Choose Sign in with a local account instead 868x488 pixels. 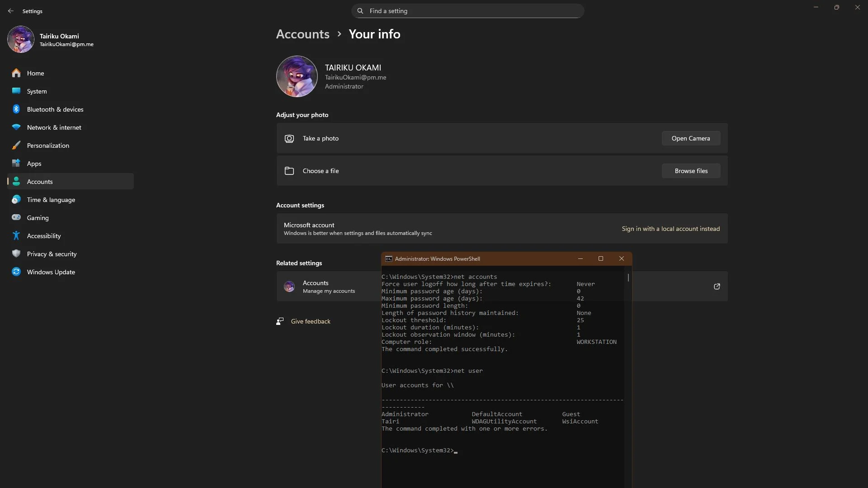coord(671,229)
